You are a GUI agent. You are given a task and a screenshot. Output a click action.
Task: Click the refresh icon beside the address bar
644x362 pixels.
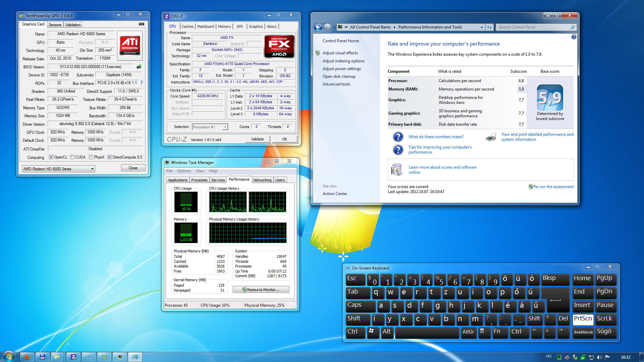click(x=489, y=27)
